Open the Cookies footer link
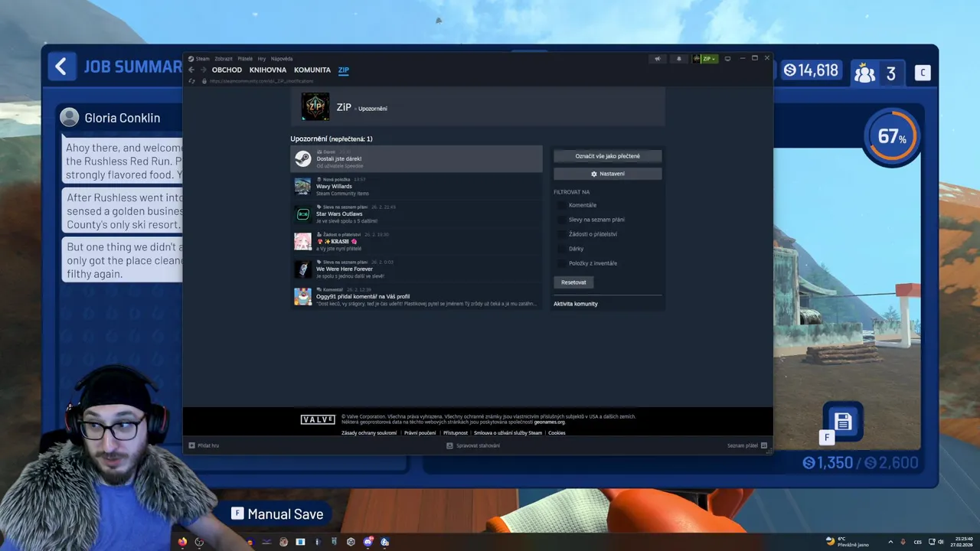 pos(557,433)
